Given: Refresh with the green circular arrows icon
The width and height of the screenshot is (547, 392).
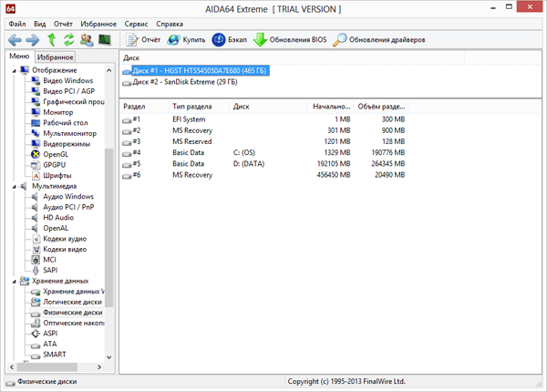Looking at the screenshot, I should 68,40.
